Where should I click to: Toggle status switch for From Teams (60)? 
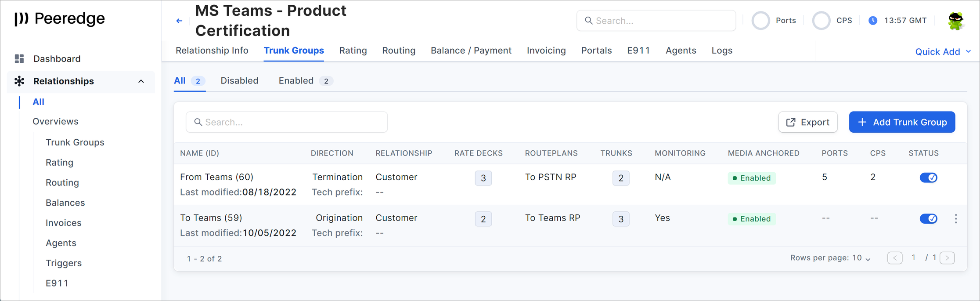point(929,178)
